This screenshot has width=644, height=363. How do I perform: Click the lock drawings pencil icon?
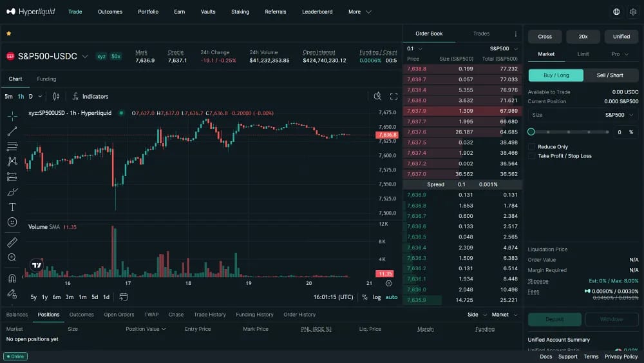(x=12, y=293)
